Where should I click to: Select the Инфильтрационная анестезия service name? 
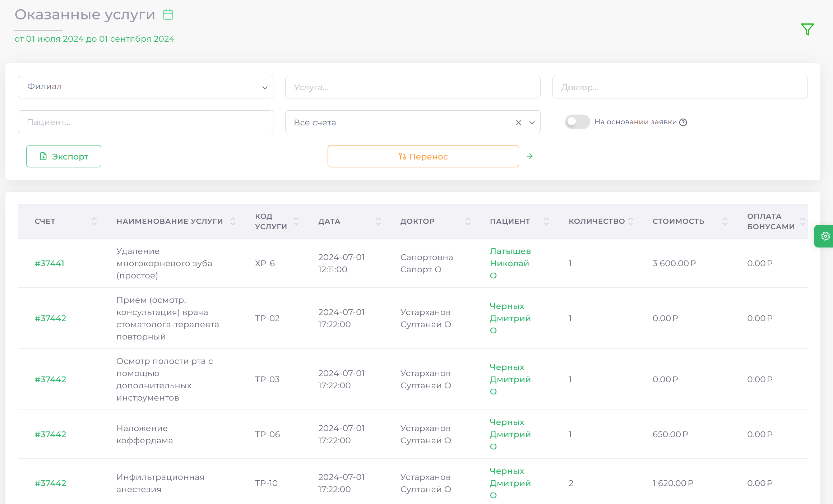coord(160,483)
